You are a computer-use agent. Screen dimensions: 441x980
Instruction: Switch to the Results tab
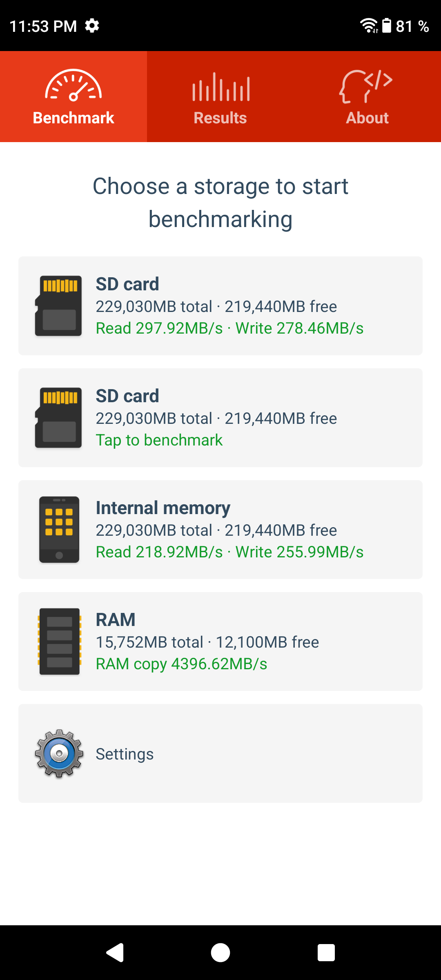tap(220, 118)
